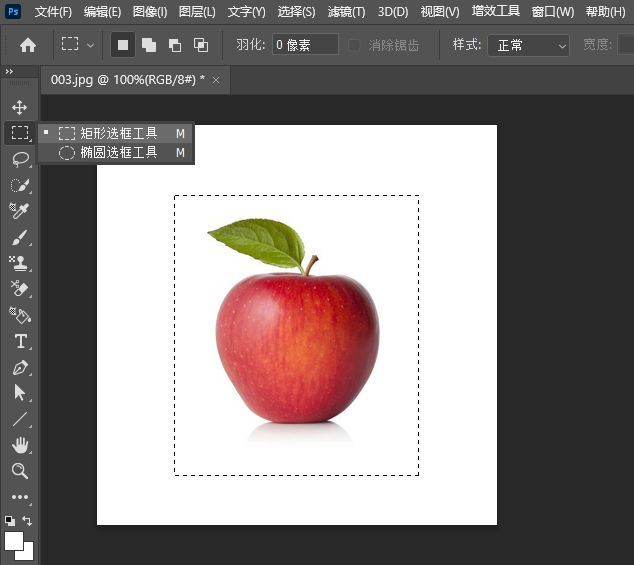The height and width of the screenshot is (565, 634).
Task: Choose 椭圆选框工具 from the flyout
Action: tap(119, 153)
